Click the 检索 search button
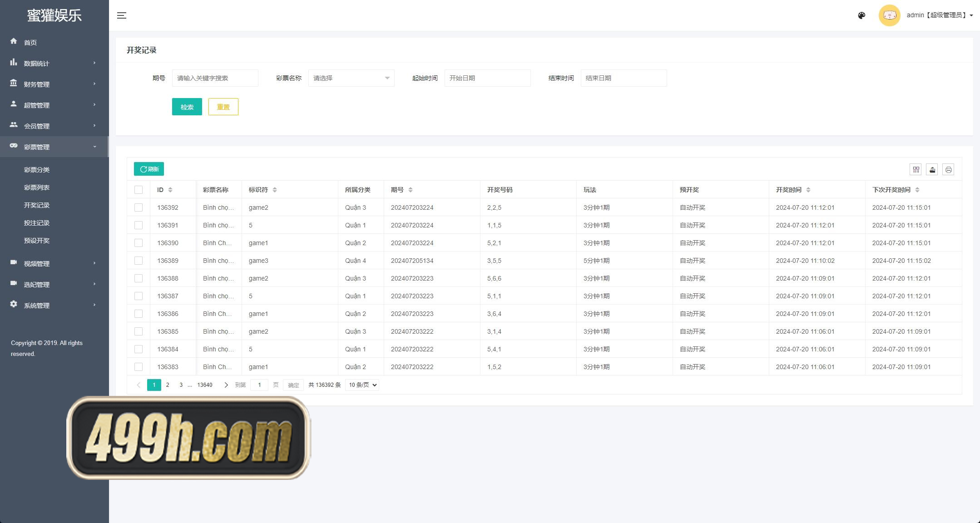This screenshot has height=523, width=980. tap(187, 107)
